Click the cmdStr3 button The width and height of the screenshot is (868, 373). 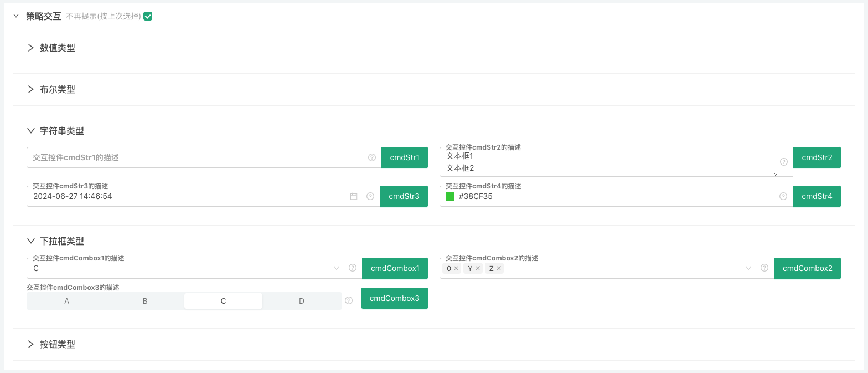[x=404, y=196]
